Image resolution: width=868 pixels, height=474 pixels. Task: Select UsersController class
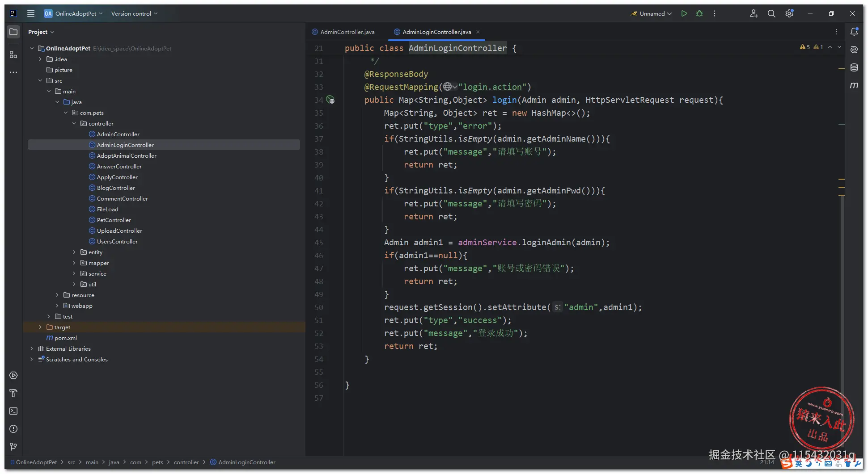tap(117, 241)
